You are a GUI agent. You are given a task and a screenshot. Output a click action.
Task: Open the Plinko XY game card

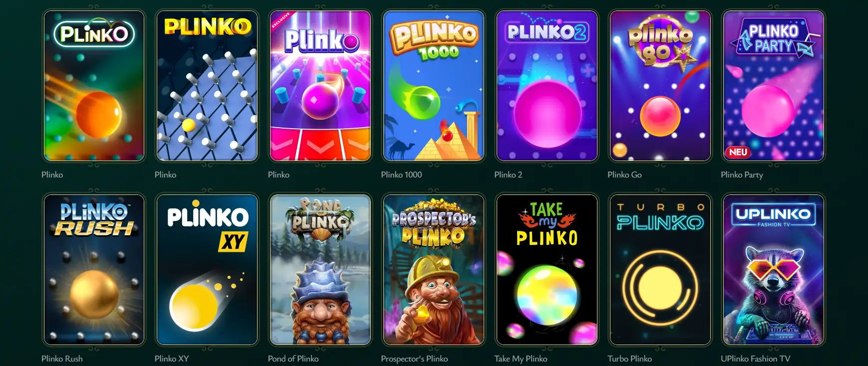click(x=207, y=270)
